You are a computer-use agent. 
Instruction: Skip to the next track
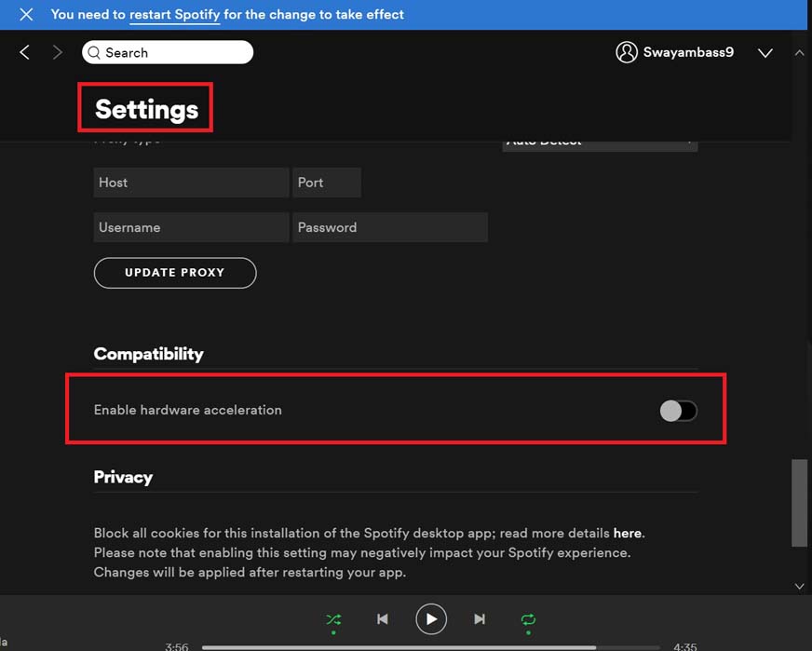480,619
